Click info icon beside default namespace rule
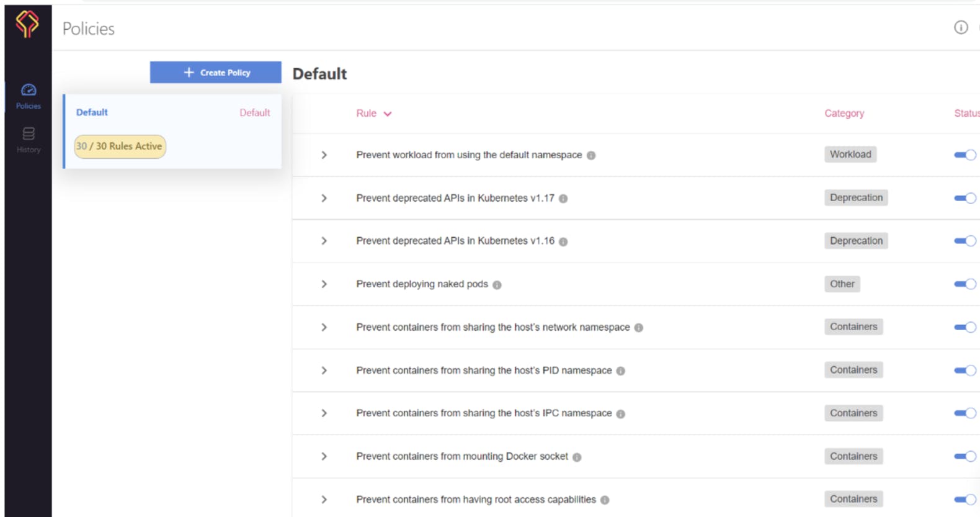Screen dimensions: 980x517 tap(591, 155)
